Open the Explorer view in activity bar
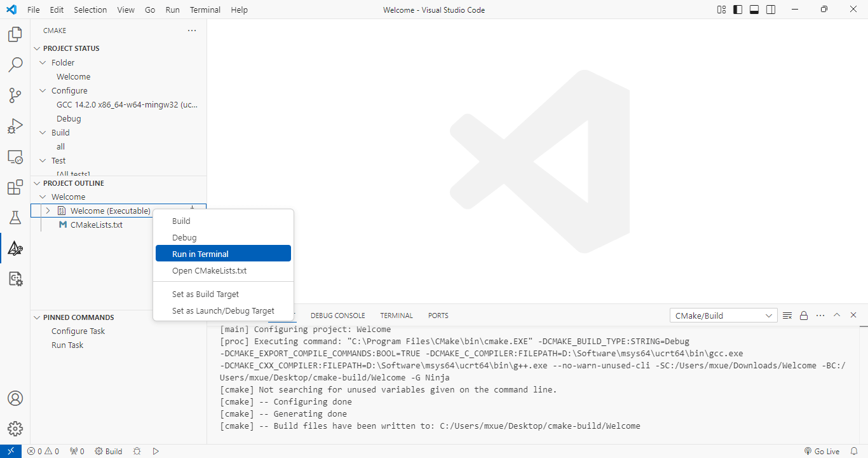868x458 pixels. [x=15, y=34]
